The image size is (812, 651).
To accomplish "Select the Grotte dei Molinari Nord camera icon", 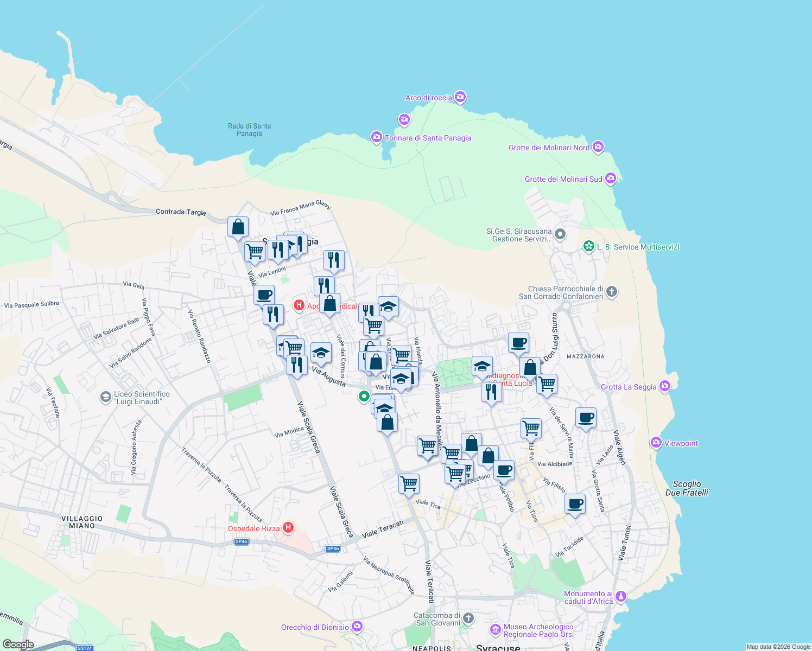I will click(x=598, y=146).
